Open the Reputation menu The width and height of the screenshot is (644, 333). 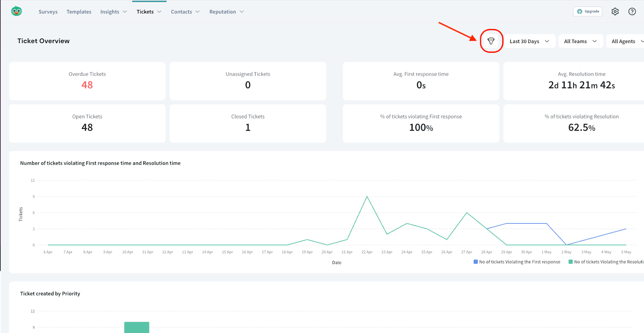coord(226,12)
